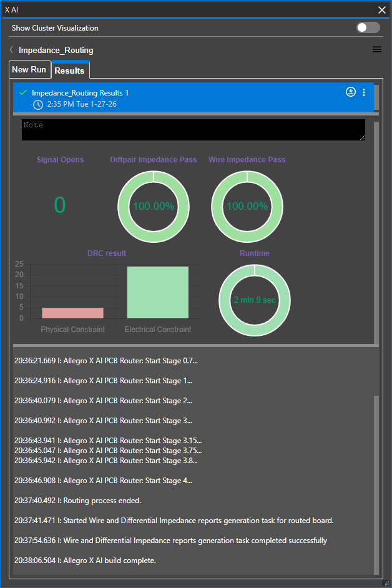The height and width of the screenshot is (588, 392).
Task: Click Diffpair Impedance Pass donut chart
Action: (x=154, y=206)
